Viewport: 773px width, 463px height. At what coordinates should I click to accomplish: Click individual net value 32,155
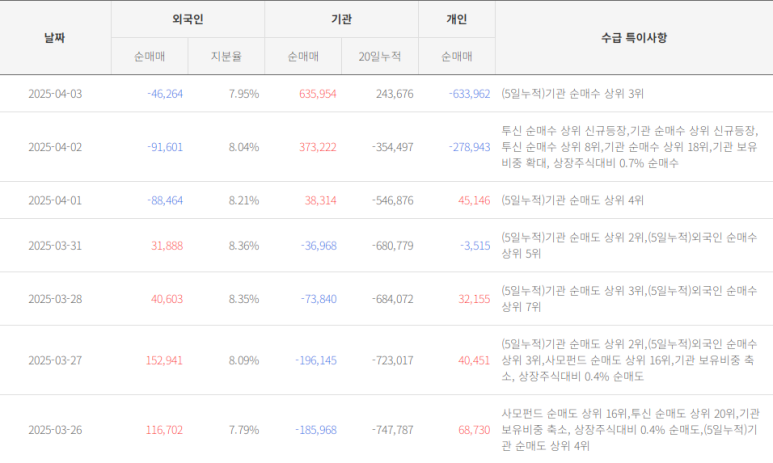point(474,299)
